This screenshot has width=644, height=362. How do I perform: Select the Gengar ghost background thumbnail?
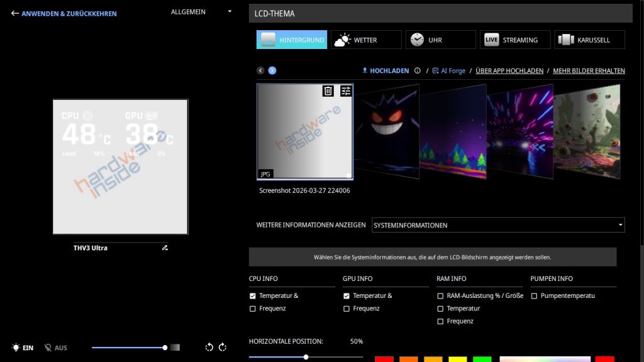tap(386, 133)
